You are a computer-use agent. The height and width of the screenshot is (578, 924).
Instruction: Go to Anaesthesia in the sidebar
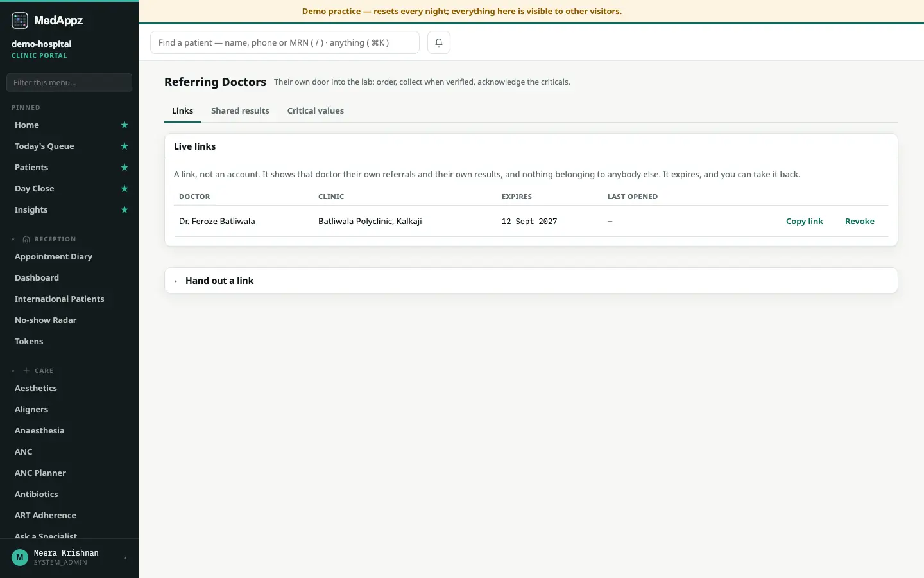pos(39,431)
